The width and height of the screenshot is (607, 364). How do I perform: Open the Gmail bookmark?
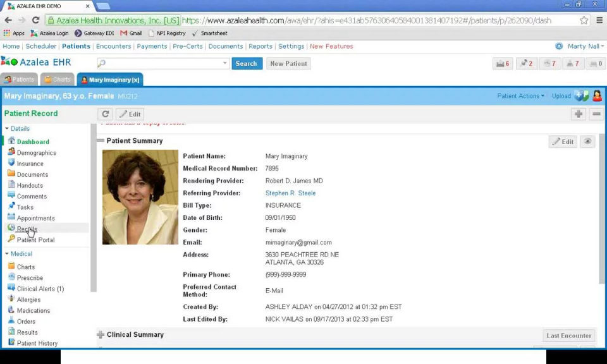click(x=131, y=33)
